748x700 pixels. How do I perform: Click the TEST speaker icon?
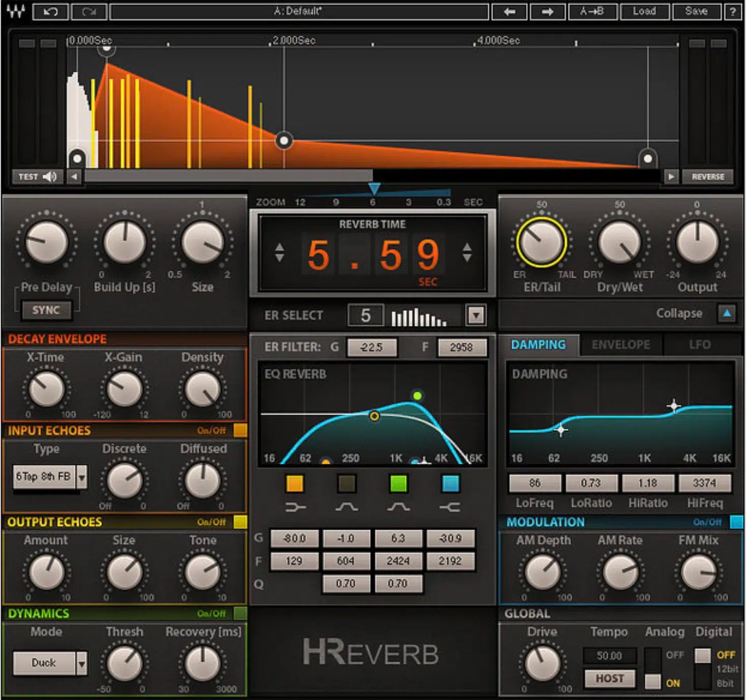coord(49,176)
